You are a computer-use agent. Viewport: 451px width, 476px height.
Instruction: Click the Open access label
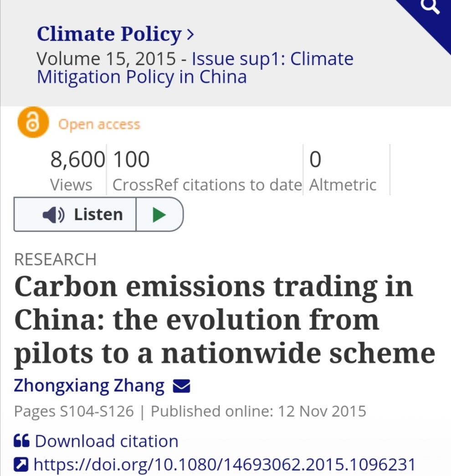[99, 124]
